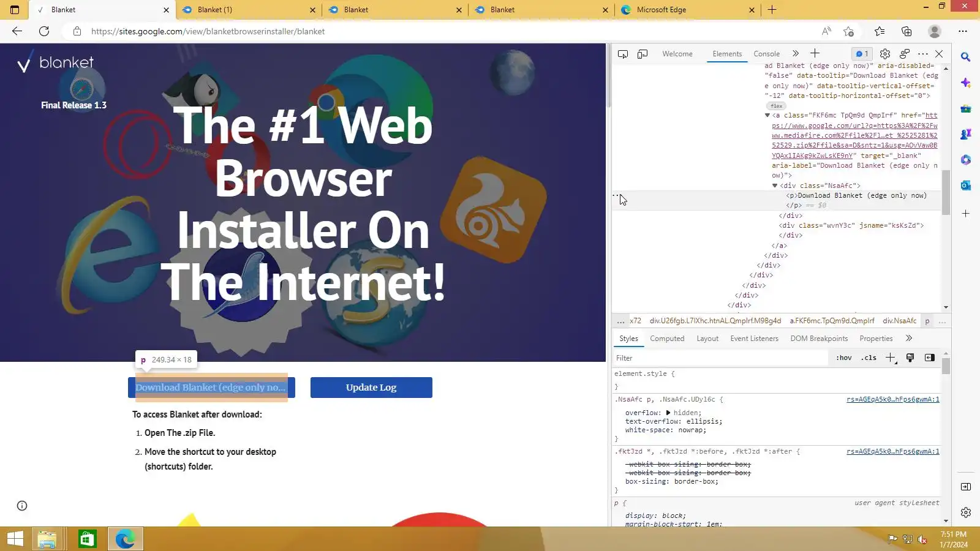Open the Favorites list
980x551 pixels.
click(880, 31)
